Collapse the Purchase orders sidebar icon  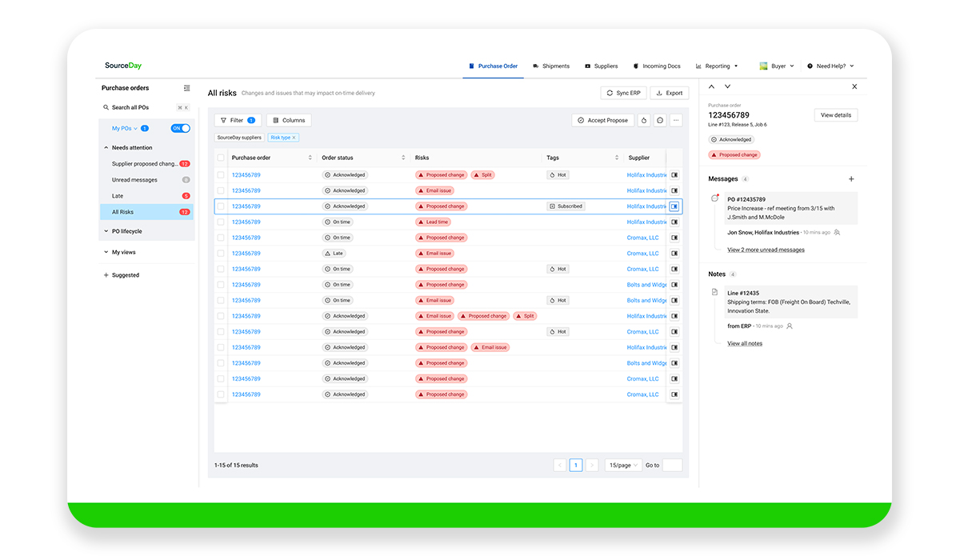[186, 88]
